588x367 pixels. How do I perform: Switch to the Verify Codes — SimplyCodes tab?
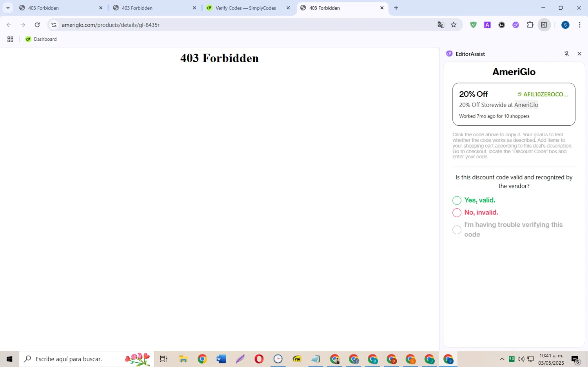(x=246, y=8)
